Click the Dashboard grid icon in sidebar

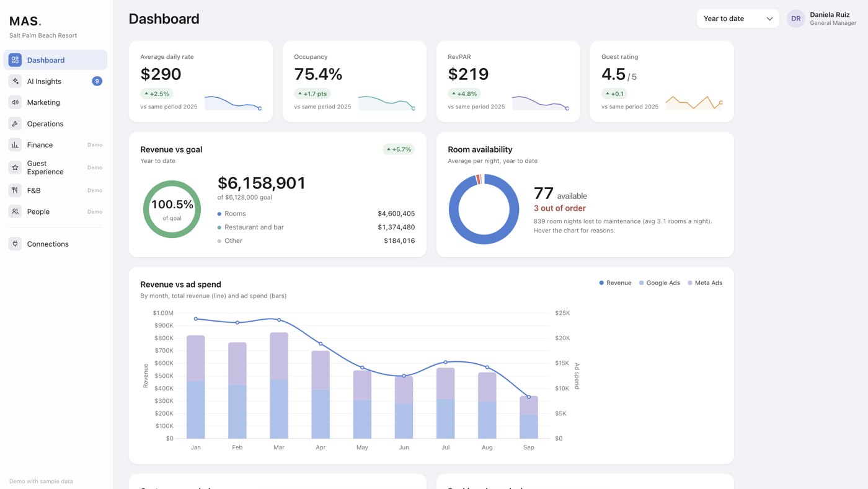click(x=15, y=60)
